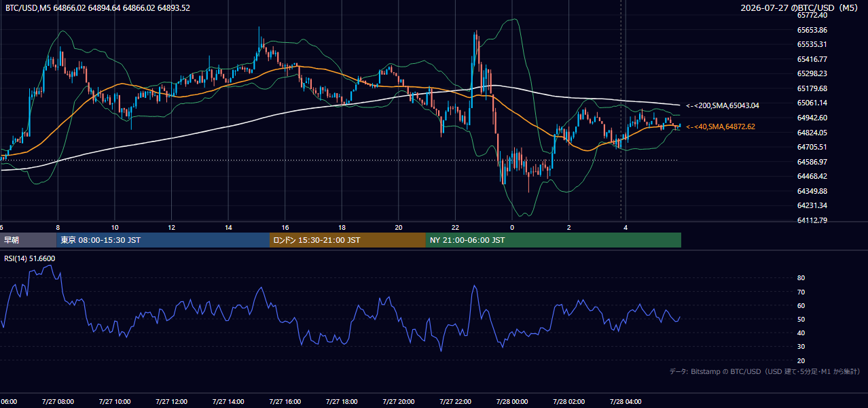Click bottom date label 7/28 02:00
Screen dimensions: 868x408
coord(569,402)
